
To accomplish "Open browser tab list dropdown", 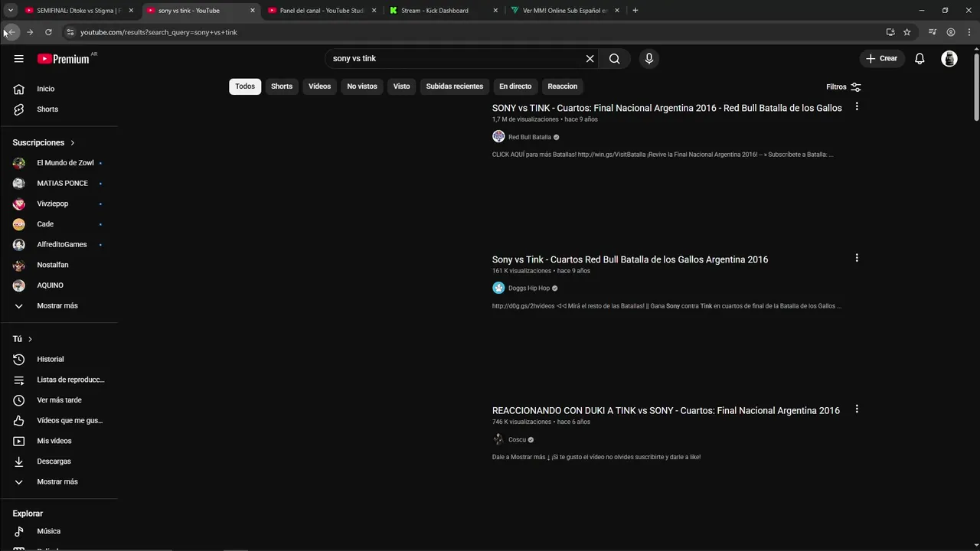I will pyautogui.click(x=11, y=11).
